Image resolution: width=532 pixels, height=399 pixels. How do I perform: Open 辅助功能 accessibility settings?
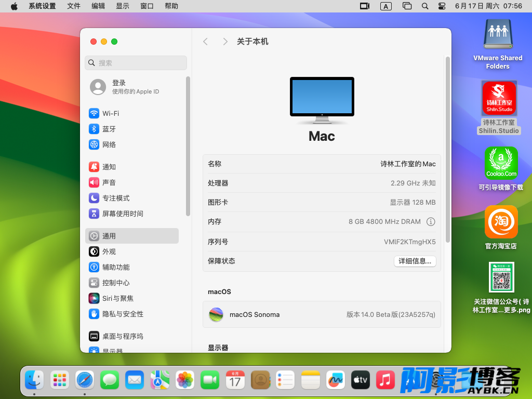tap(131, 267)
